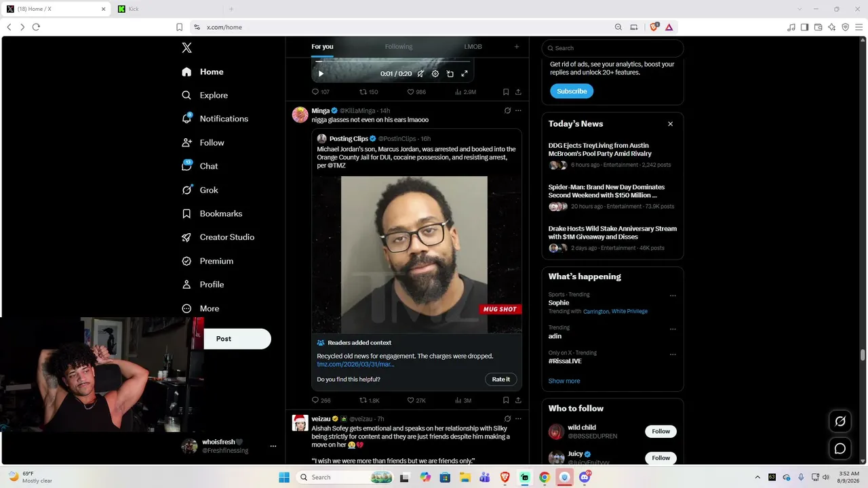Screen dimensions: 868x488
Task: Open more options for Sophie trend
Action: (x=673, y=296)
